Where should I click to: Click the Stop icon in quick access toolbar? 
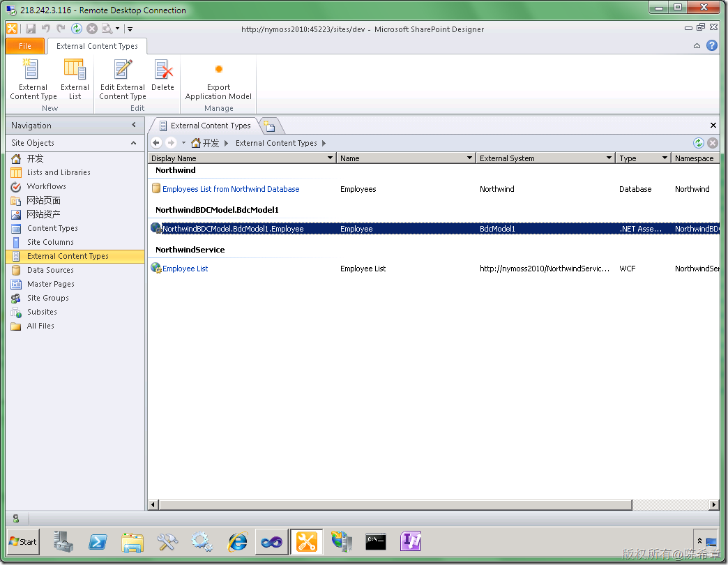click(92, 29)
